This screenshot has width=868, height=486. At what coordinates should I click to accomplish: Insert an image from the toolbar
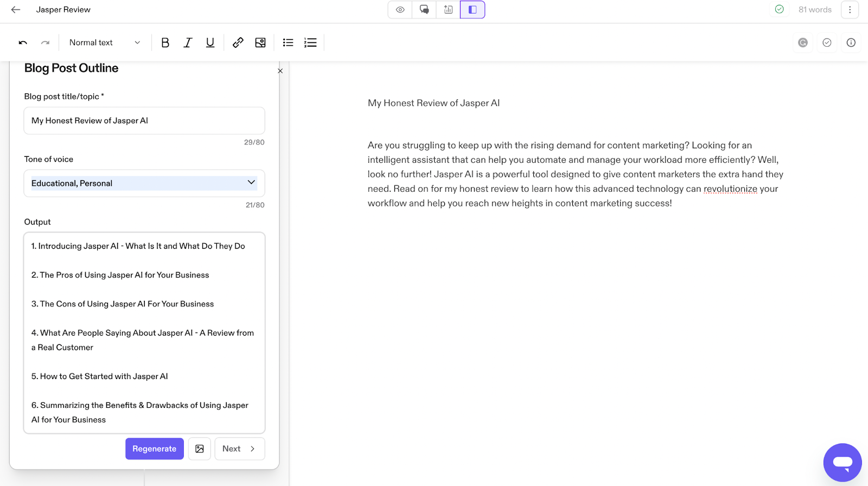click(260, 42)
